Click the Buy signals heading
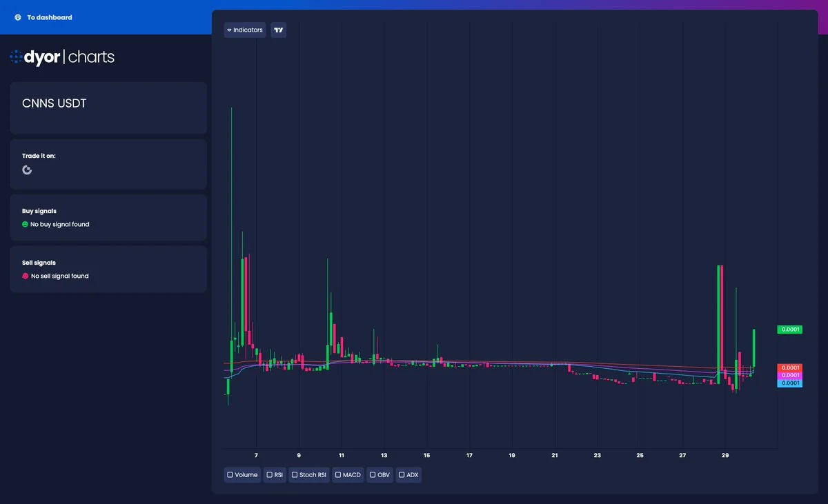Screen dimensions: 828x504 tap(39, 211)
